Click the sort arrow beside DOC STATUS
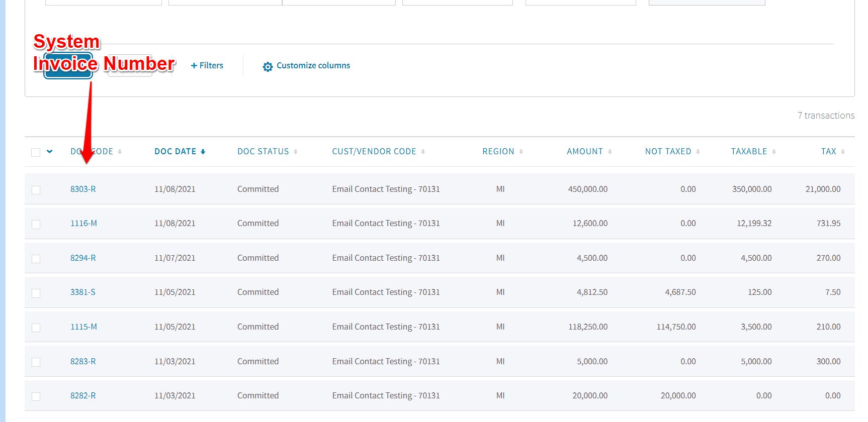 [296, 152]
